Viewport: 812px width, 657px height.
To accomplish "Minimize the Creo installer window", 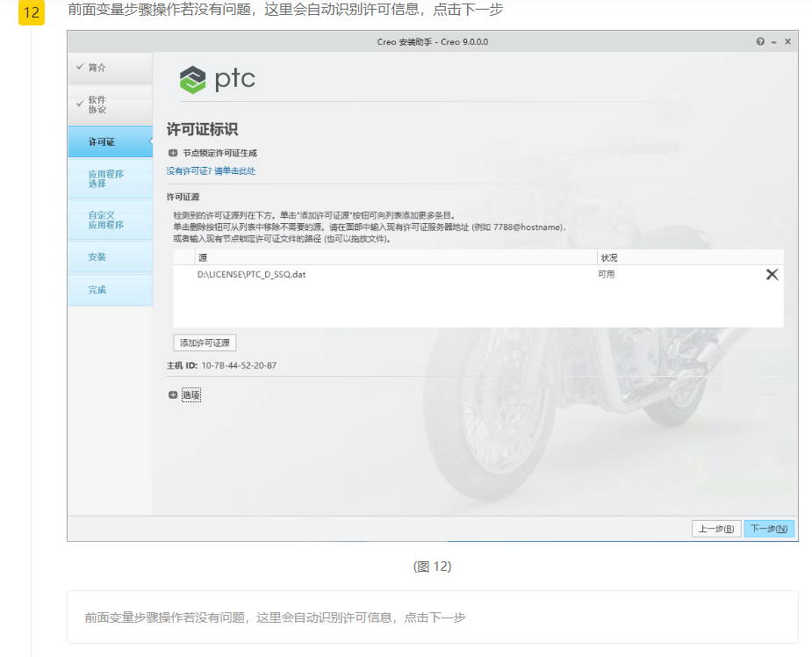I will (773, 42).
